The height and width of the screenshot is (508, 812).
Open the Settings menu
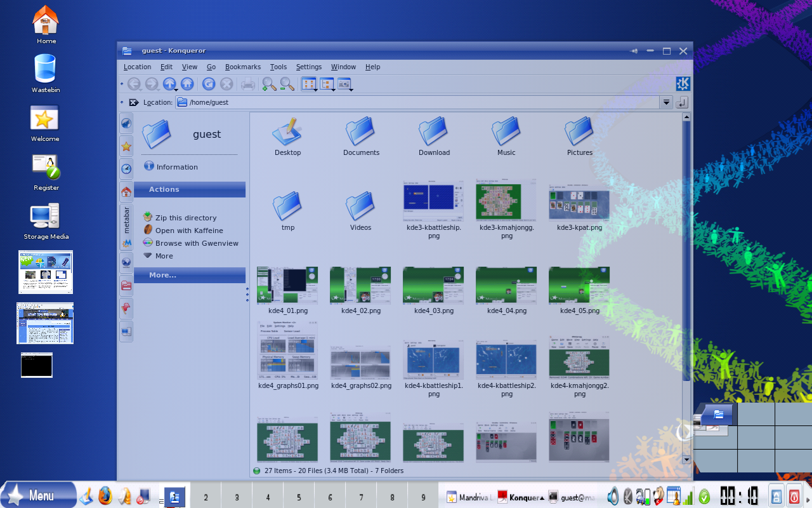click(309, 67)
